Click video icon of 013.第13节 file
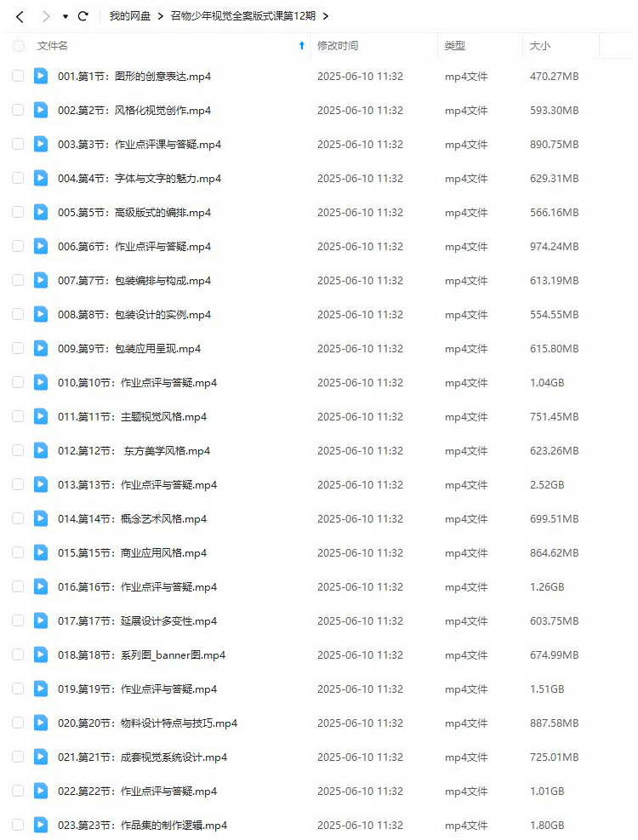Viewport: 638px width, 840px height. (x=41, y=484)
